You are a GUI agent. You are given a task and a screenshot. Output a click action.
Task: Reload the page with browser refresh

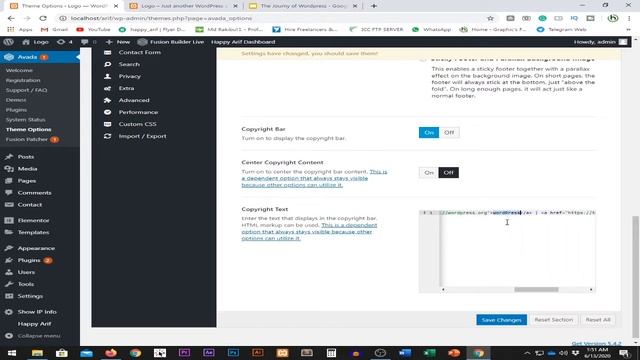tap(42, 18)
